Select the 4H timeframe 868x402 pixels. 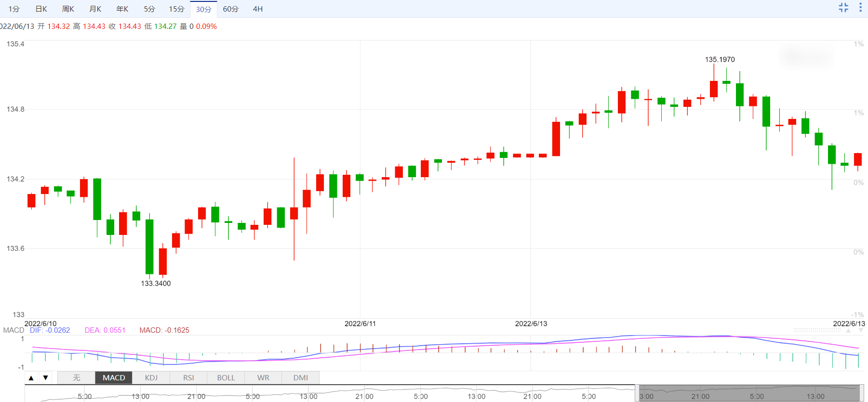click(258, 9)
